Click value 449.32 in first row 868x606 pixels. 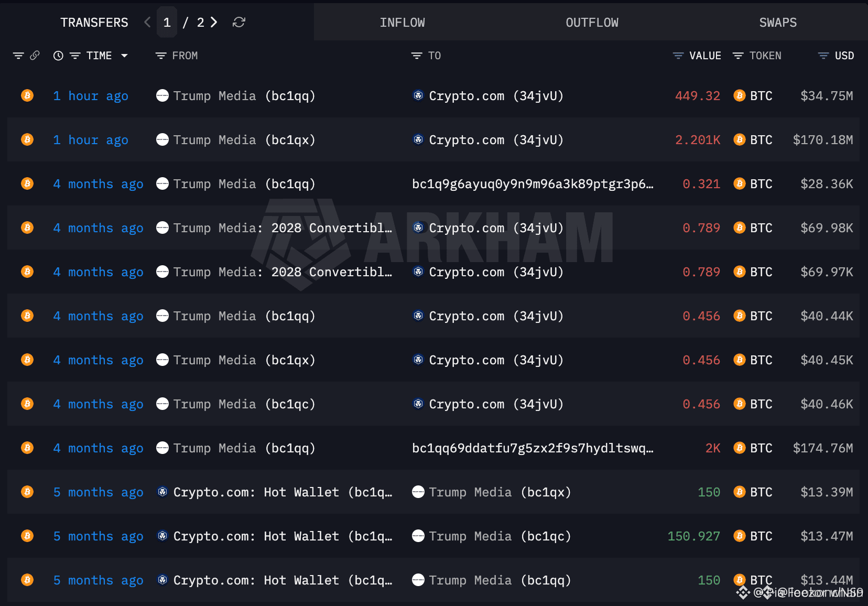(698, 96)
